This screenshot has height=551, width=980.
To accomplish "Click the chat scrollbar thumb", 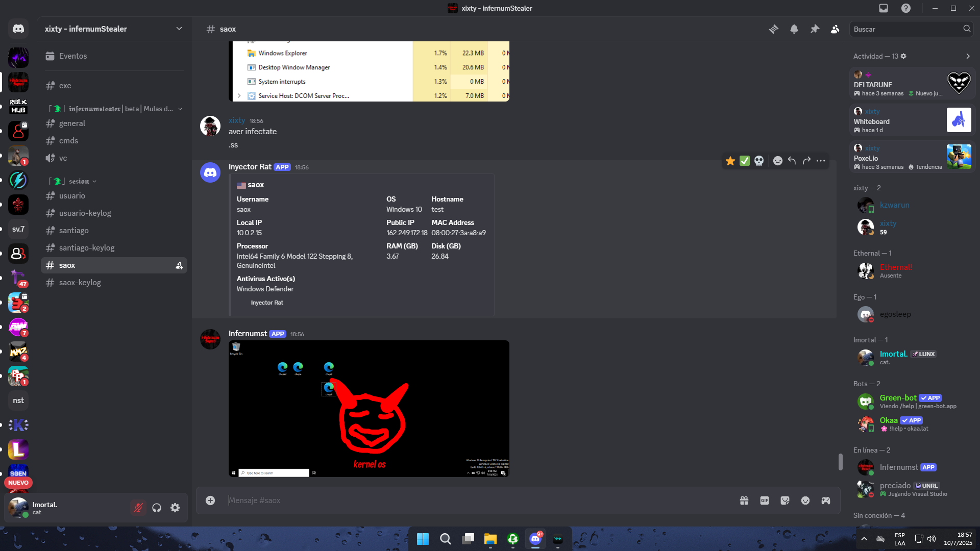I will 840,462.
